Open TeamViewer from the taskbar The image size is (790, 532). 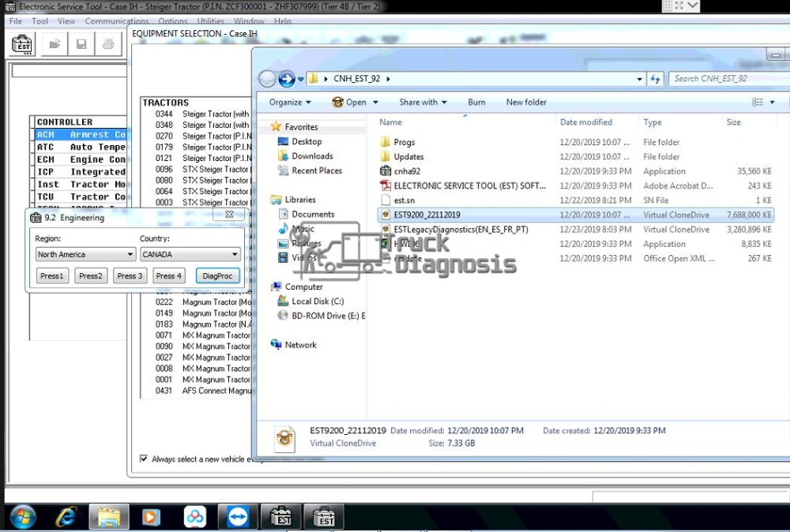click(237, 517)
